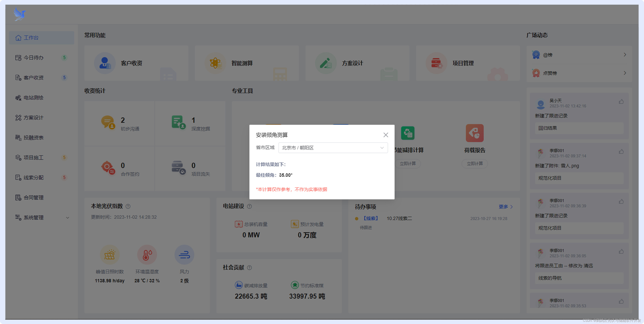Viewport: 644px width, 324px height.
Task: Open the 点赞榜 ranking row
Action: coord(579,73)
